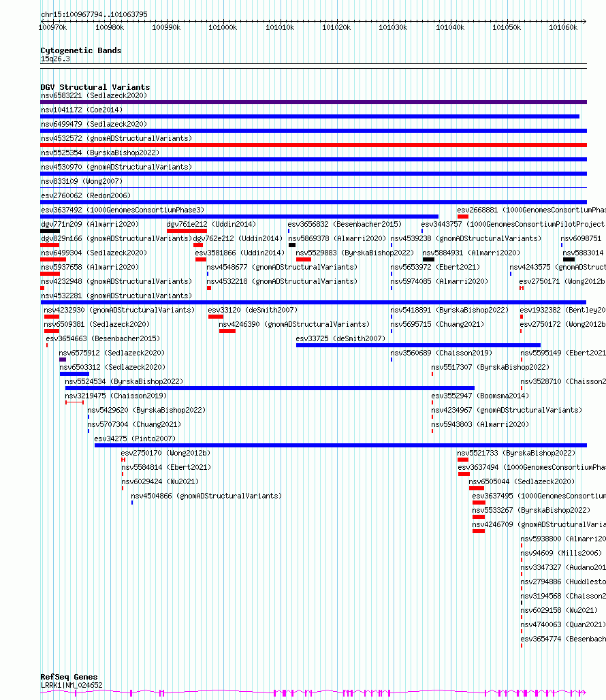Viewport: 606px width, 700px height.
Task: Click the 101000k ruler position marker
Action: click(x=223, y=27)
